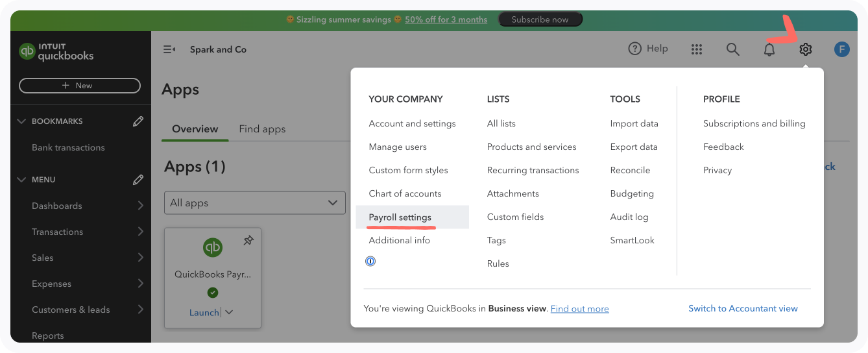This screenshot has width=868, height=353.
Task: Open Budgeting tool
Action: point(632,193)
